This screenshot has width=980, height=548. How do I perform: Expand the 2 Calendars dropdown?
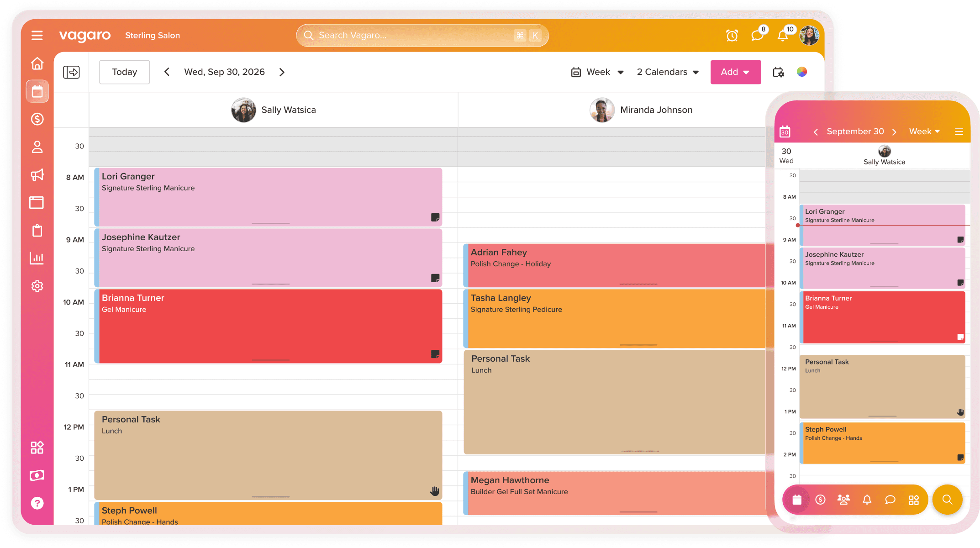point(668,72)
